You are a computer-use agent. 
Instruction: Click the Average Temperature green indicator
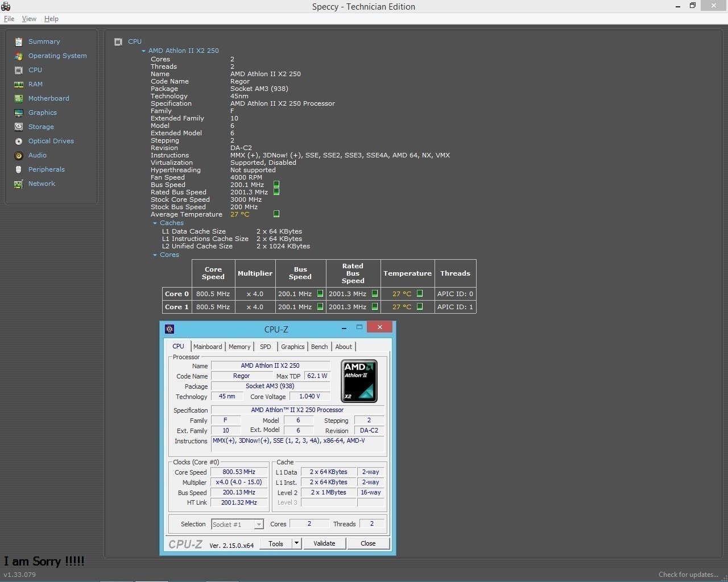point(276,214)
